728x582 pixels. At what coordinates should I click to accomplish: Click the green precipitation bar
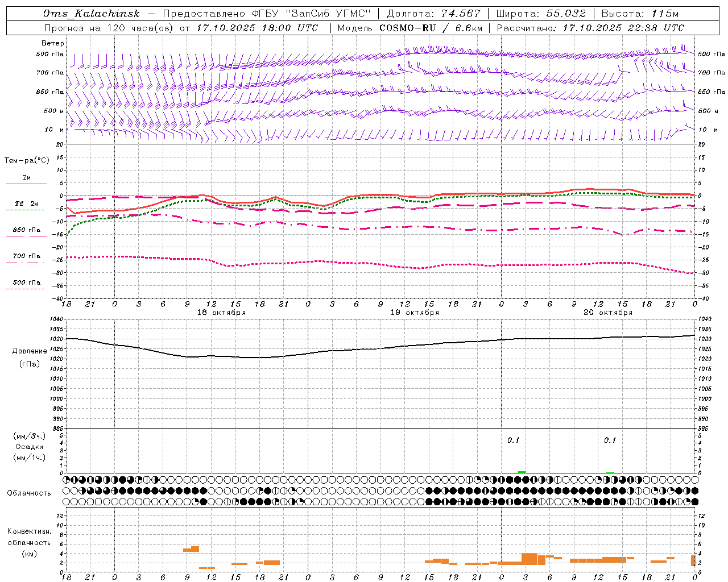click(x=522, y=472)
